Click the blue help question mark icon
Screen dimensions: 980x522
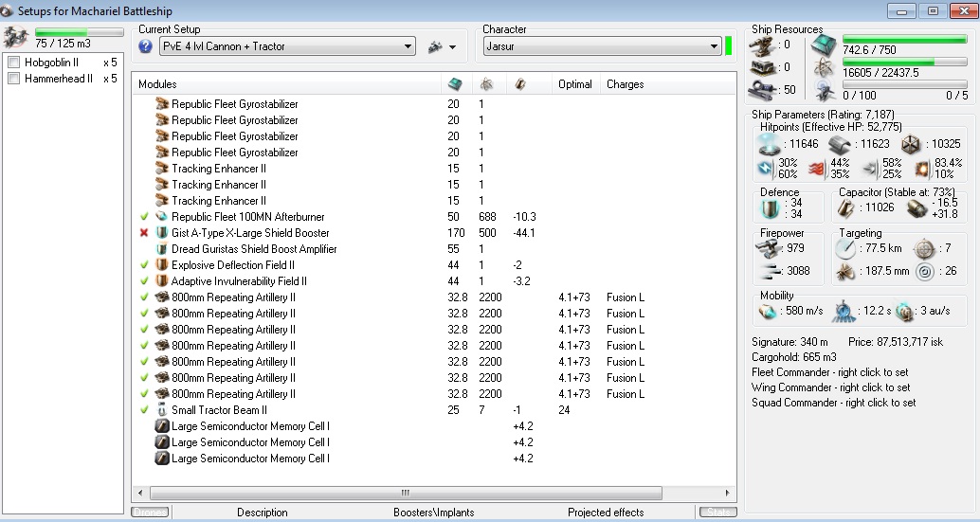pyautogui.click(x=146, y=46)
